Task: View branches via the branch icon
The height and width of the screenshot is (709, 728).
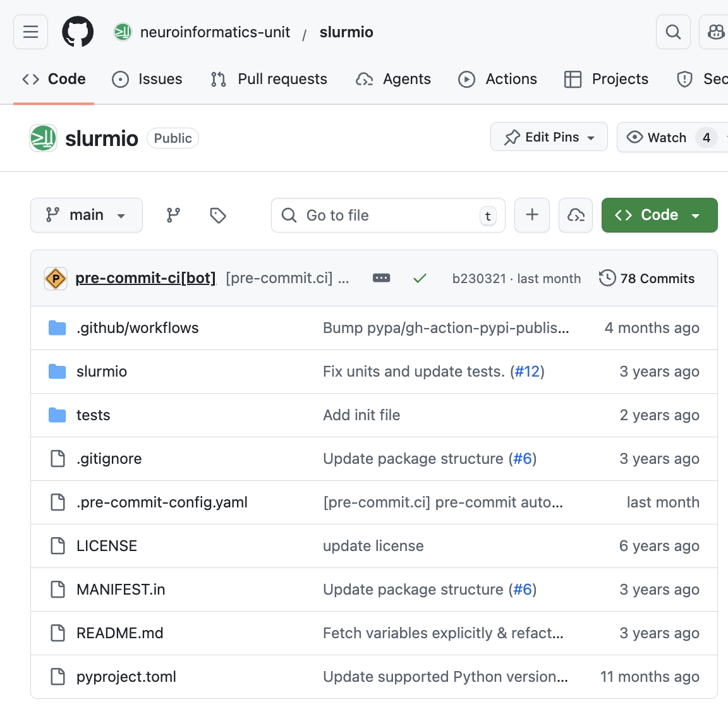Action: tap(173, 215)
